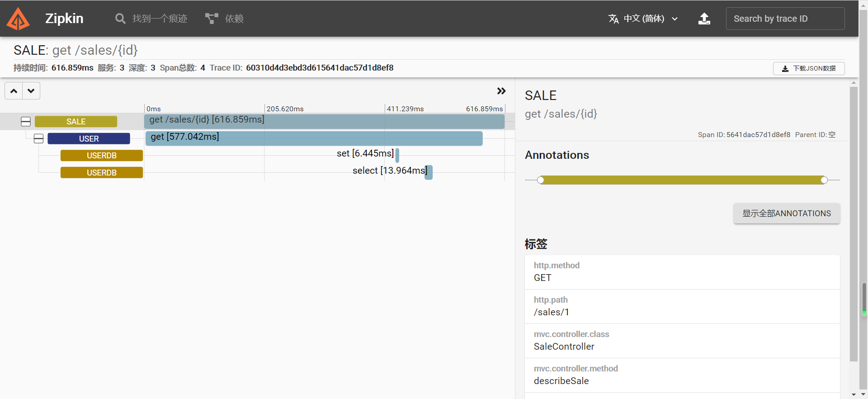
Task: Select the USER service label
Action: coord(89,139)
